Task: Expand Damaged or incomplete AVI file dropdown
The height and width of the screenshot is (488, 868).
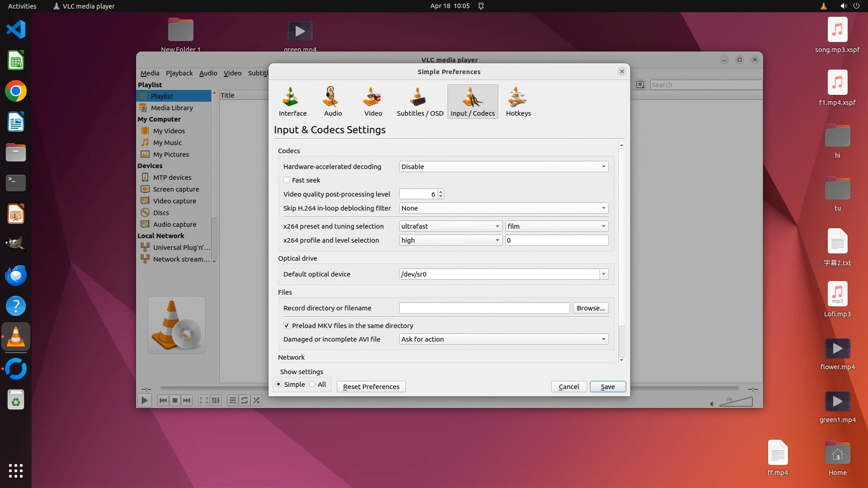Action: tap(503, 339)
